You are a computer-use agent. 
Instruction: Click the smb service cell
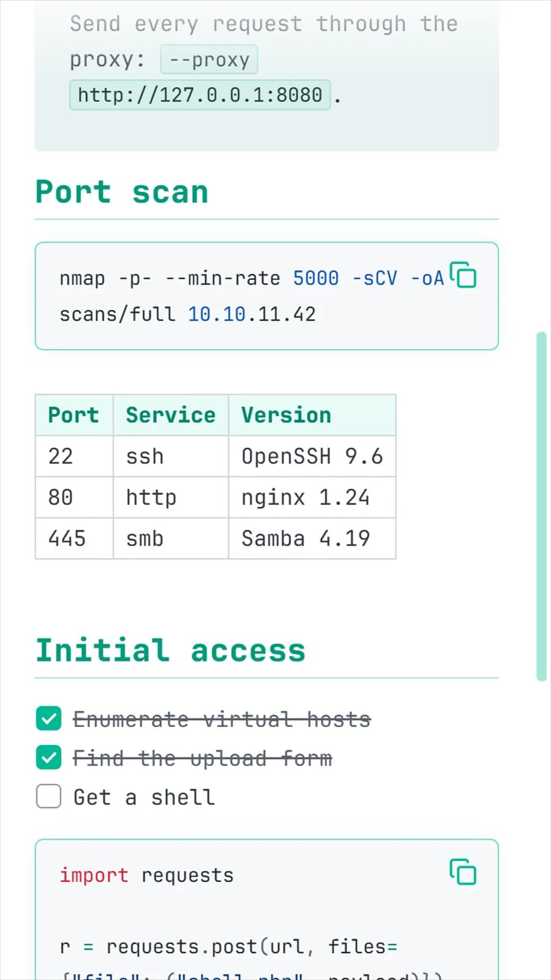(x=171, y=538)
